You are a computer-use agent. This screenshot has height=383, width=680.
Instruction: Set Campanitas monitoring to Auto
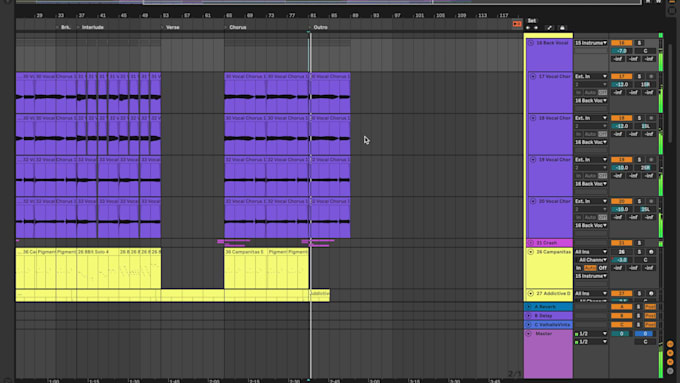[590, 268]
